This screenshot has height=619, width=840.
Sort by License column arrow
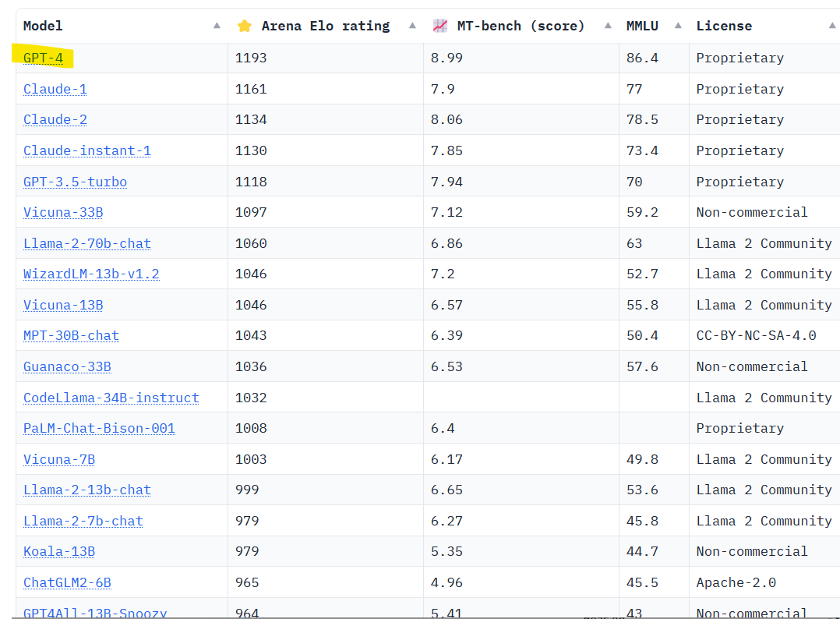pyautogui.click(x=832, y=26)
